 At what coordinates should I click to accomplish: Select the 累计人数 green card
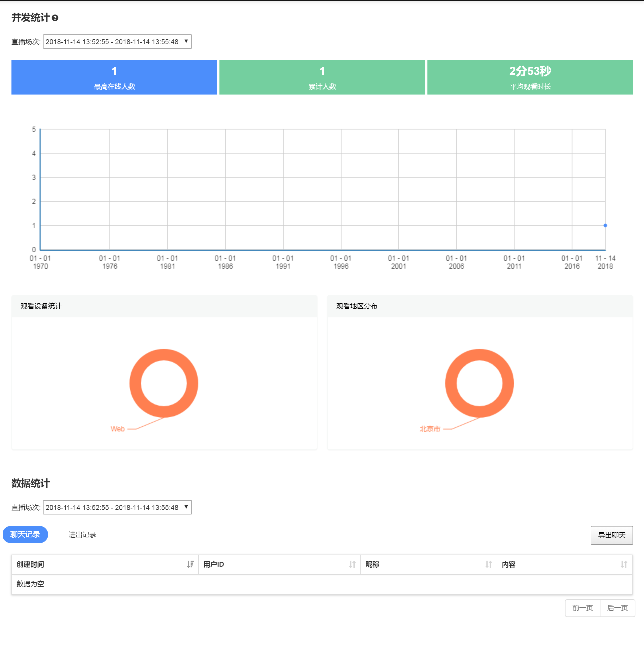pyautogui.click(x=322, y=77)
